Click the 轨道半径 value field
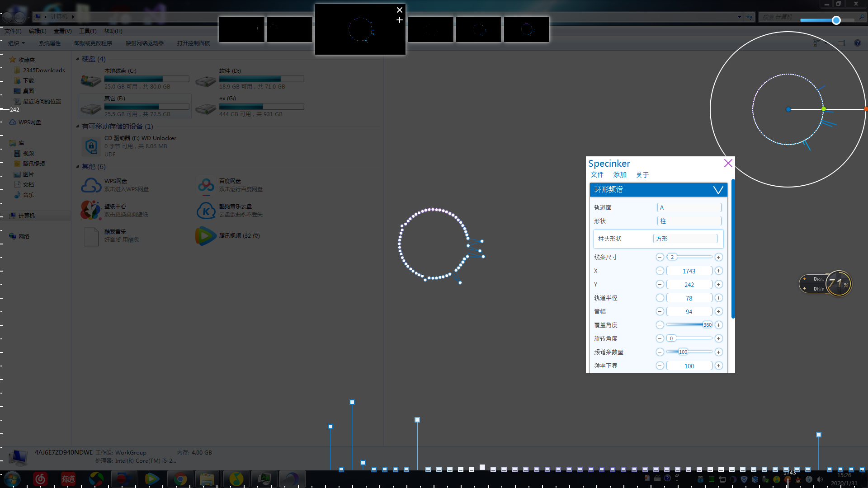The height and width of the screenshot is (488, 868). (x=689, y=298)
